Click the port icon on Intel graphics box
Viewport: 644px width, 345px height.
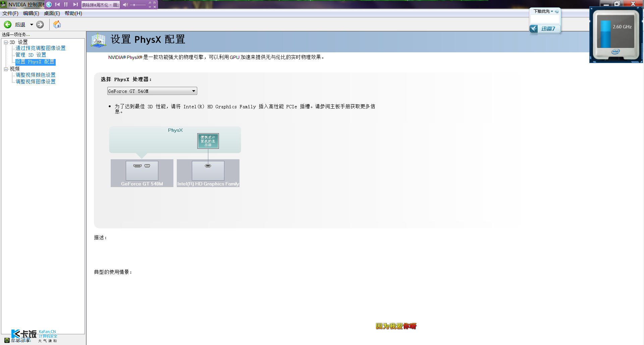[208, 166]
